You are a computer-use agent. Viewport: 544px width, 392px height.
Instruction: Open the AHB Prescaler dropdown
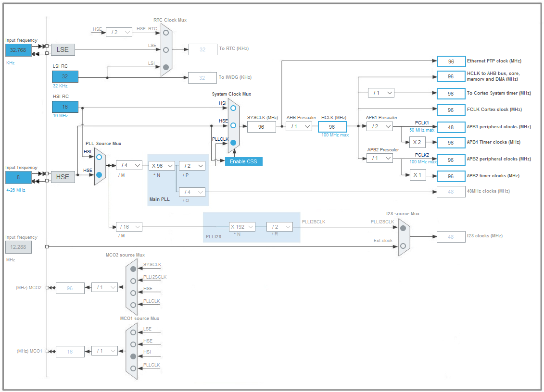(x=299, y=126)
